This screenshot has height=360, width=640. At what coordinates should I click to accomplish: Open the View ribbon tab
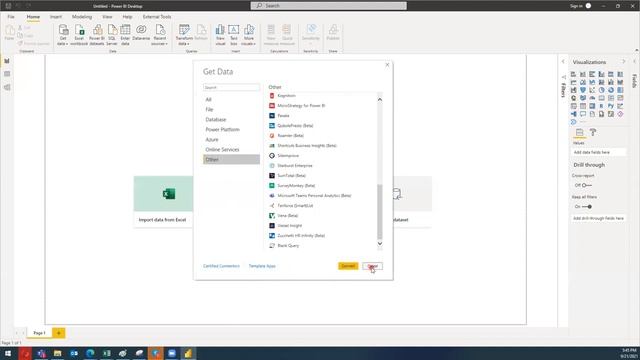point(107,17)
